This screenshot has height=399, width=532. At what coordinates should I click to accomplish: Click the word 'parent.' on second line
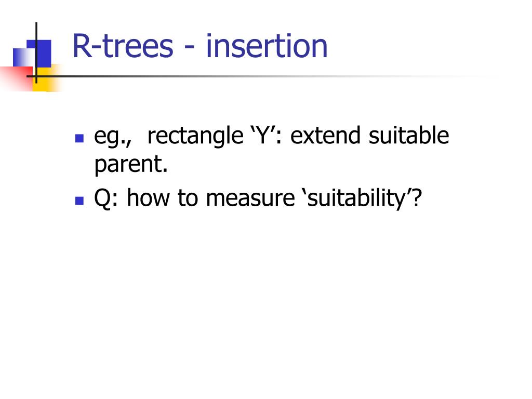click(x=131, y=165)
